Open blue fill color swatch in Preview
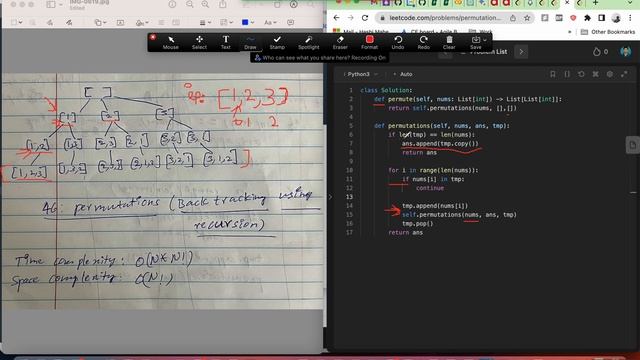Image resolution: width=640 pixels, height=360 pixels. 247,22
